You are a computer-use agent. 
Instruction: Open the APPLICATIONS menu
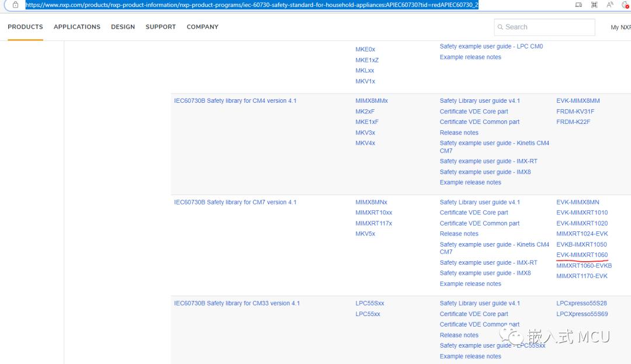pos(77,27)
